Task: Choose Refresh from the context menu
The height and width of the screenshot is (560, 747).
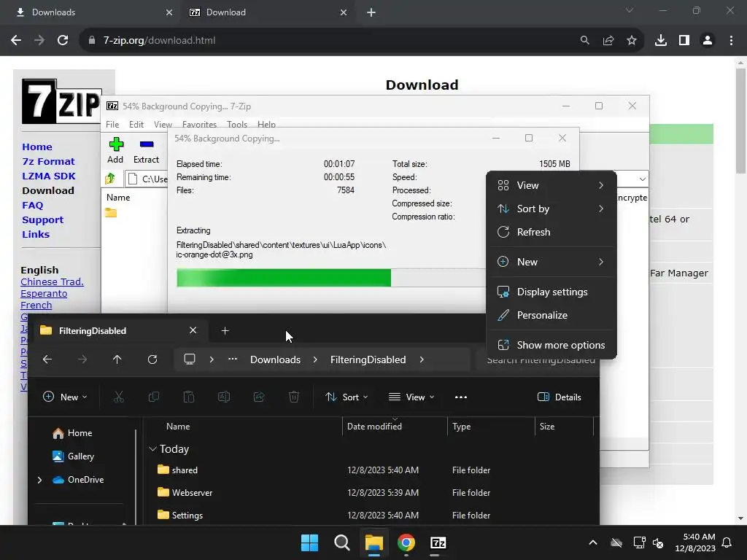Action: tap(551, 232)
